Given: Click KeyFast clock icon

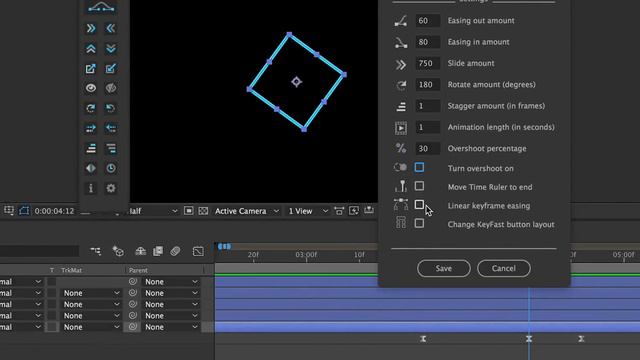Looking at the screenshot, I should [x=111, y=168].
